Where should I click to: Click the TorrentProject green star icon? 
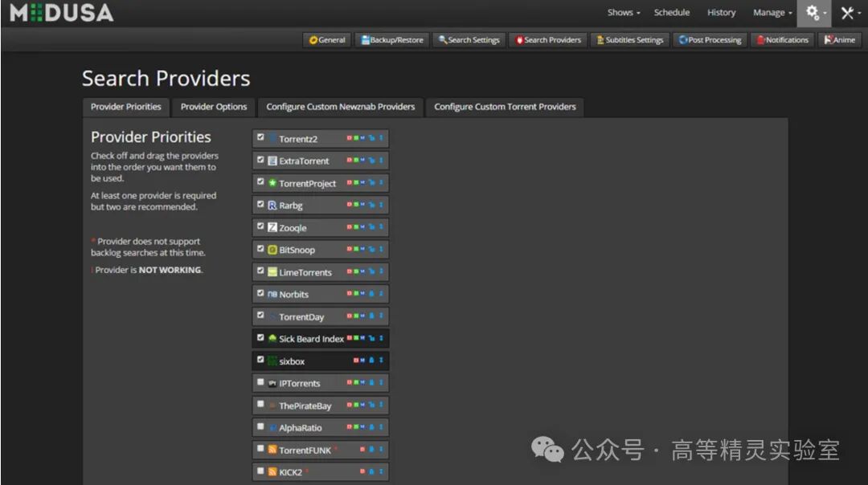pos(272,183)
